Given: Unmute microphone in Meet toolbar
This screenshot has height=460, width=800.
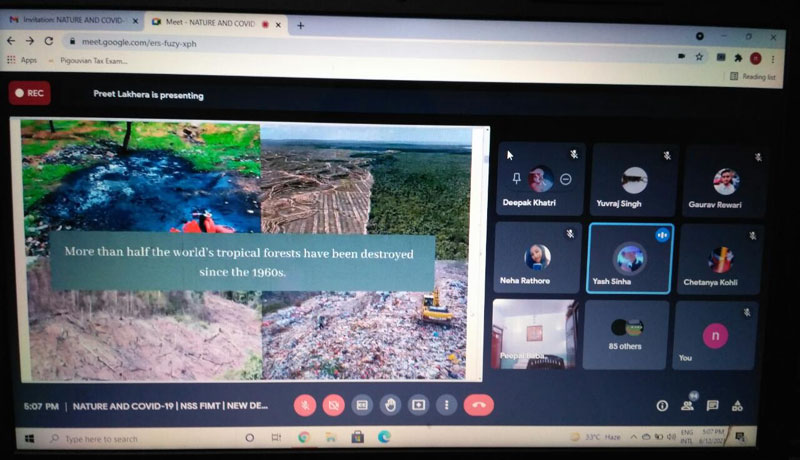Looking at the screenshot, I should 305,405.
